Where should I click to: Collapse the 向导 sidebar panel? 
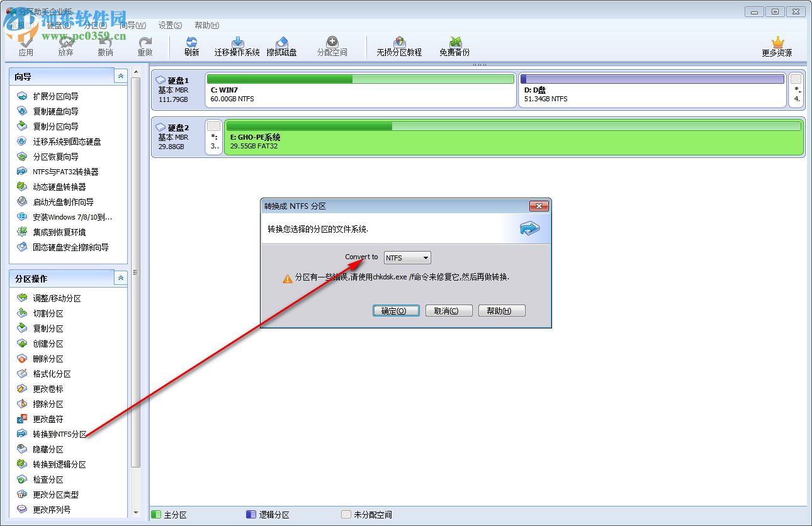click(x=120, y=76)
